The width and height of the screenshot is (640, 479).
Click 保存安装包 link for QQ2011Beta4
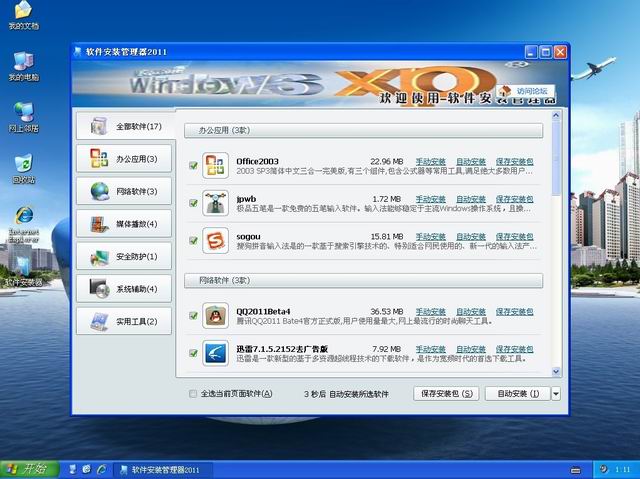pyautogui.click(x=514, y=312)
